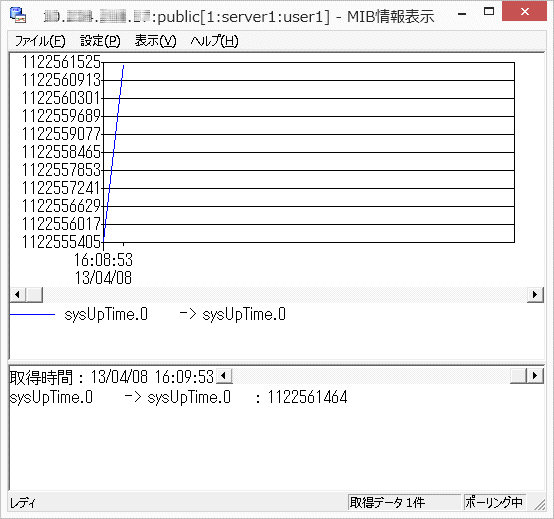The image size is (554, 519).
Task: Click the 取得データ 1件 status pane
Action: pos(405,502)
